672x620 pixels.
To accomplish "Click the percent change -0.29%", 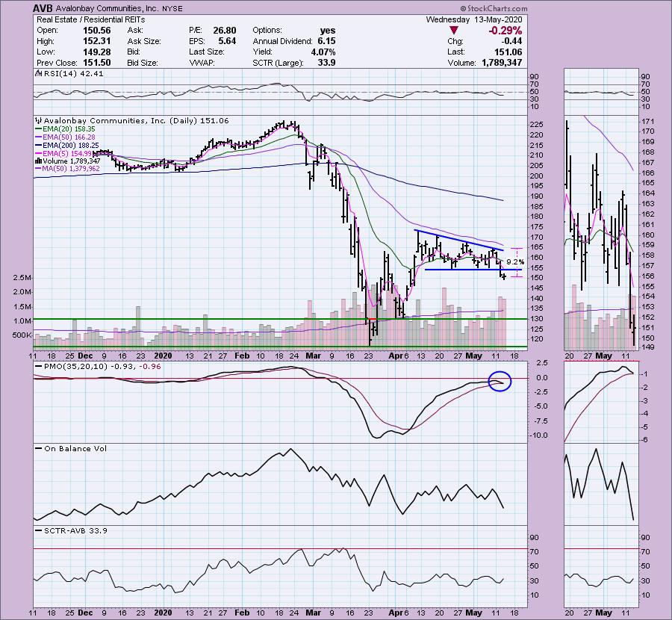I will coord(505,31).
